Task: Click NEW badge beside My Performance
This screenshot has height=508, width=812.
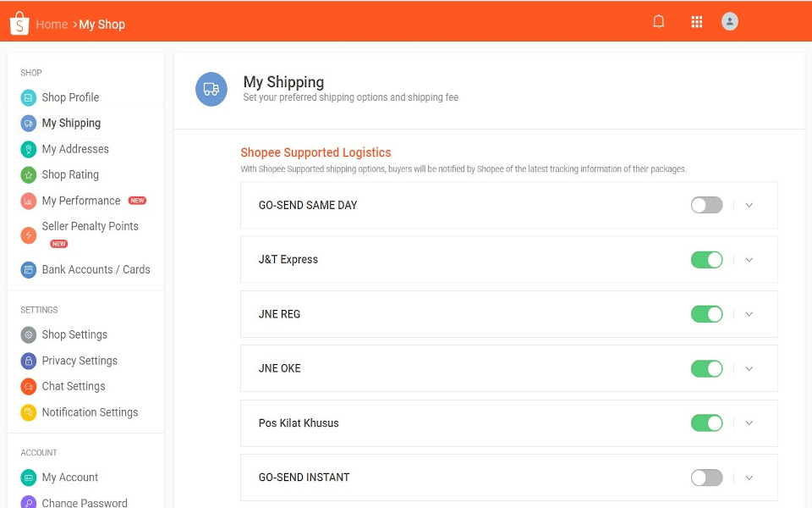Action: pos(137,201)
